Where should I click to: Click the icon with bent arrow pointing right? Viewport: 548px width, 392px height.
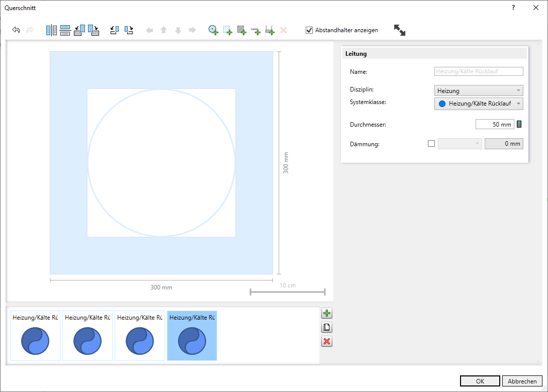pyautogui.click(x=129, y=30)
